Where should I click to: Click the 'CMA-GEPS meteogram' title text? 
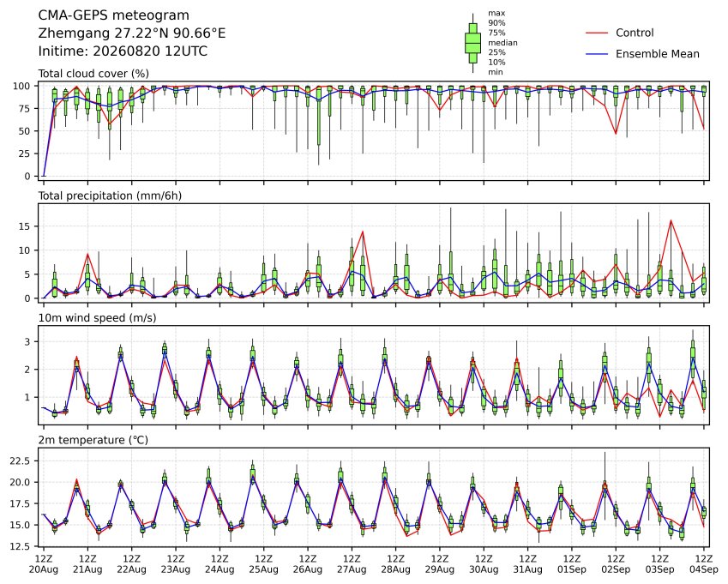[114, 15]
